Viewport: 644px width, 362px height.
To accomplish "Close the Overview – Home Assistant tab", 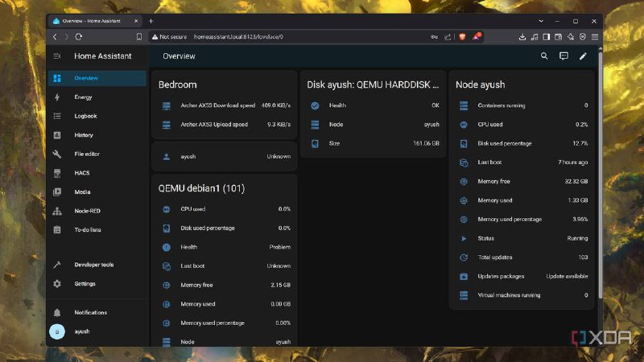I will point(136,21).
